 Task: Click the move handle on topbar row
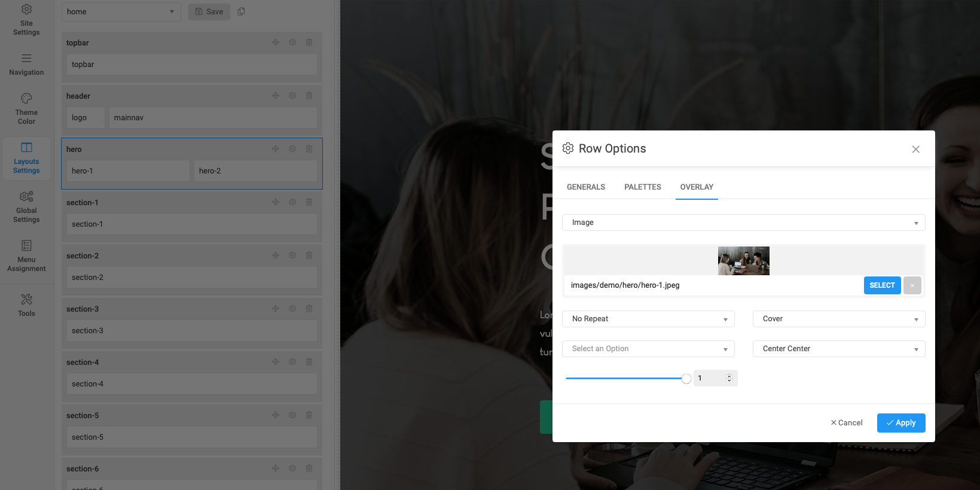point(276,42)
